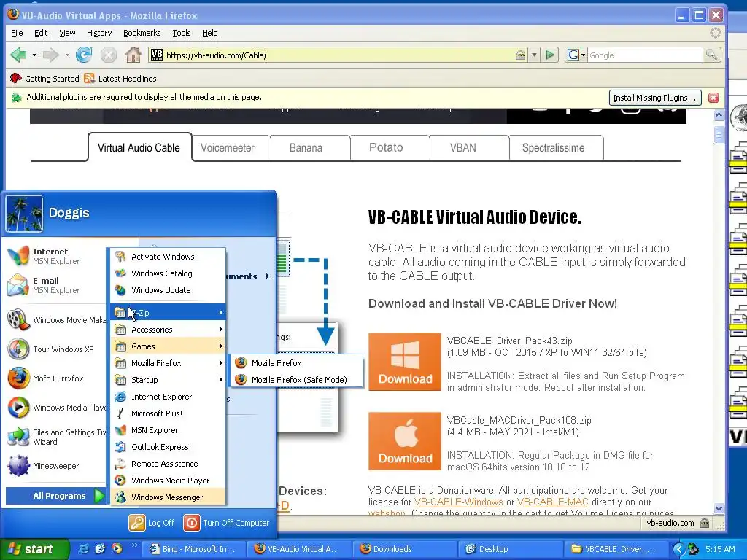Viewport: 747px width, 560px height.
Task: Expand the Games submenu
Action: pyautogui.click(x=168, y=346)
